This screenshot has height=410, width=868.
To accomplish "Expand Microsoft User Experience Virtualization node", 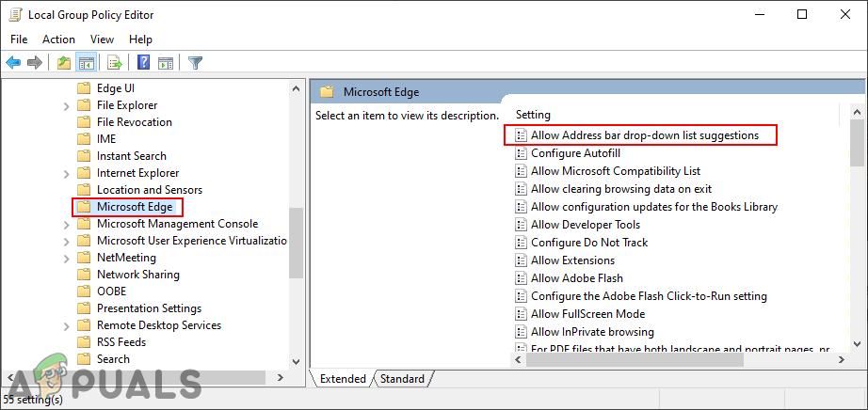I will [x=67, y=242].
